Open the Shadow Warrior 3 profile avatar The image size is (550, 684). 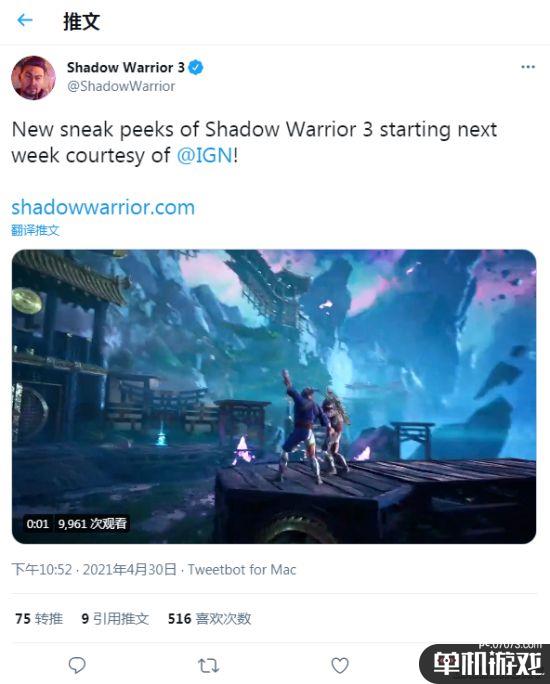[34, 78]
